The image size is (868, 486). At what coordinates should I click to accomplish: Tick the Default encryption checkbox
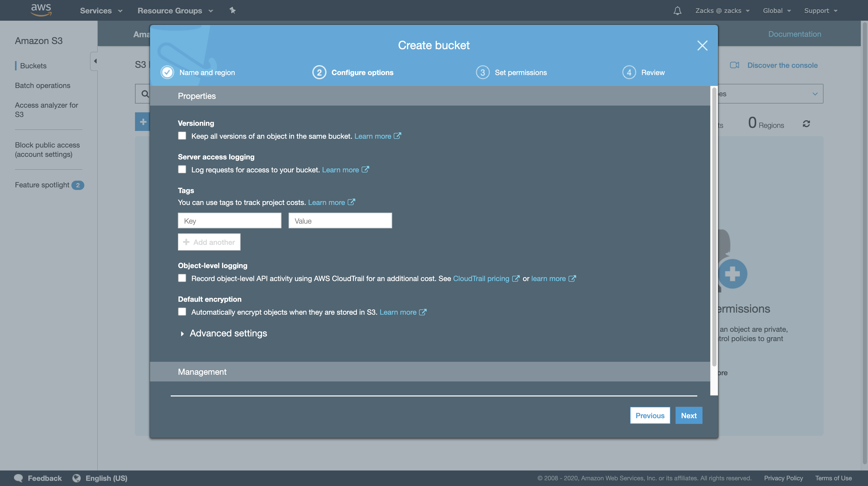coord(182,312)
